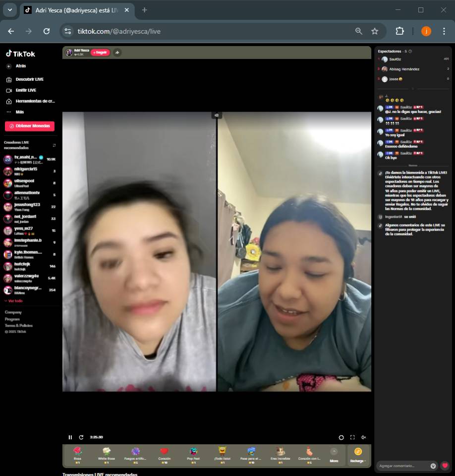Expand More gifts in the gift bar

(334, 455)
